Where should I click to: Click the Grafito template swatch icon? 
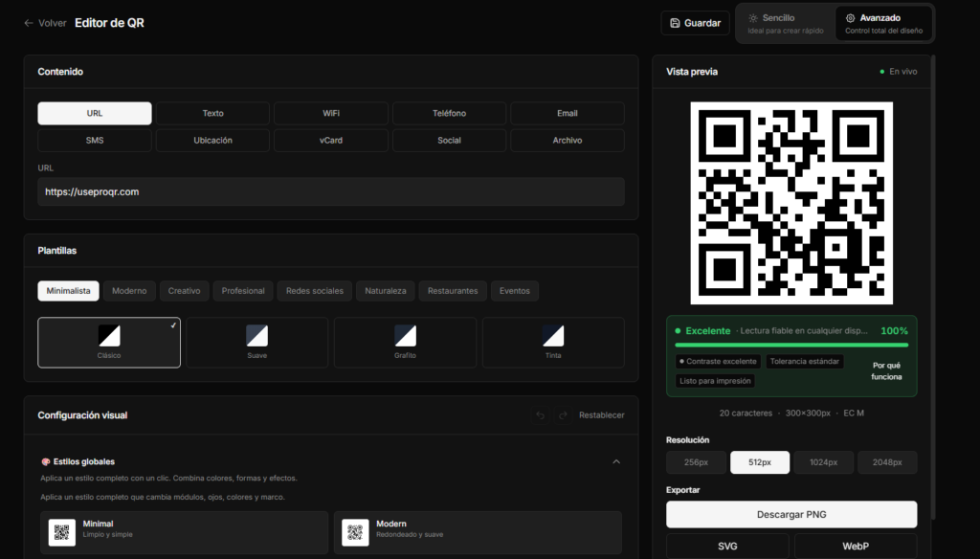(405, 336)
